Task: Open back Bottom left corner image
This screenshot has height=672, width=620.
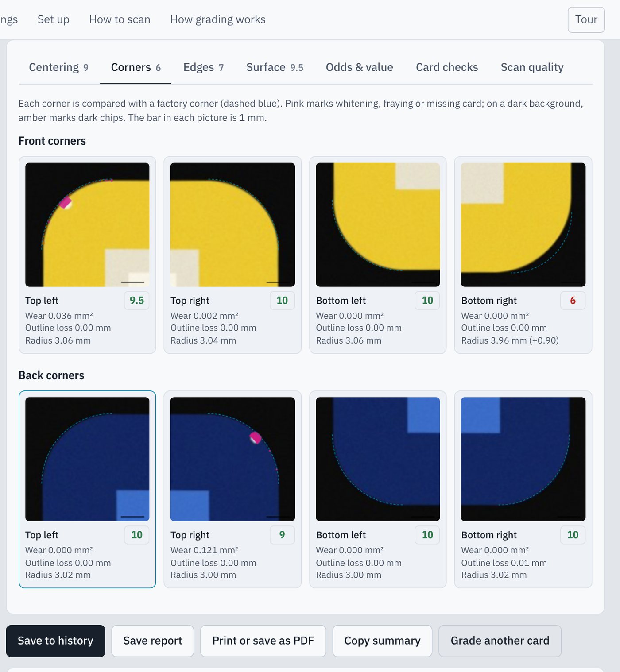Action: [x=378, y=459]
